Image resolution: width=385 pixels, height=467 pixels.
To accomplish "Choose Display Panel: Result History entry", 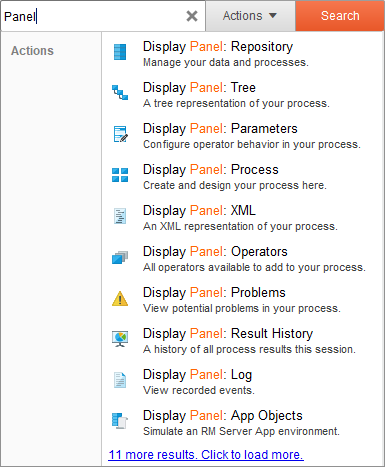I will point(242,341).
